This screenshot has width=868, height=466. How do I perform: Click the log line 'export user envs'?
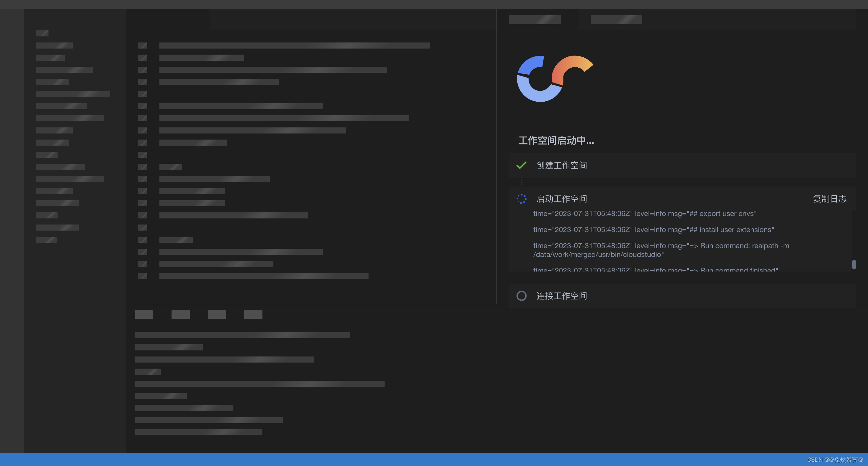[x=645, y=214]
